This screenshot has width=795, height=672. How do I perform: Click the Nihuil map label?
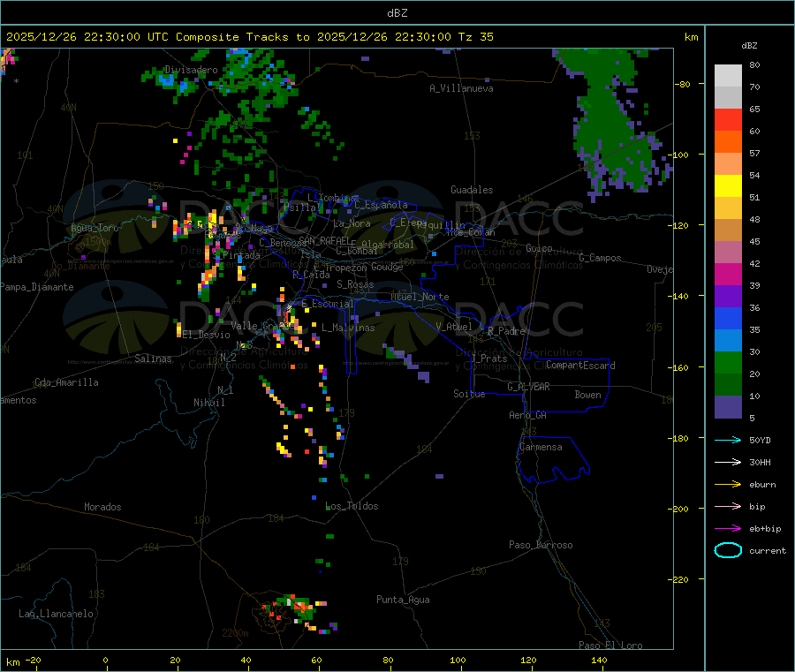coord(208,403)
